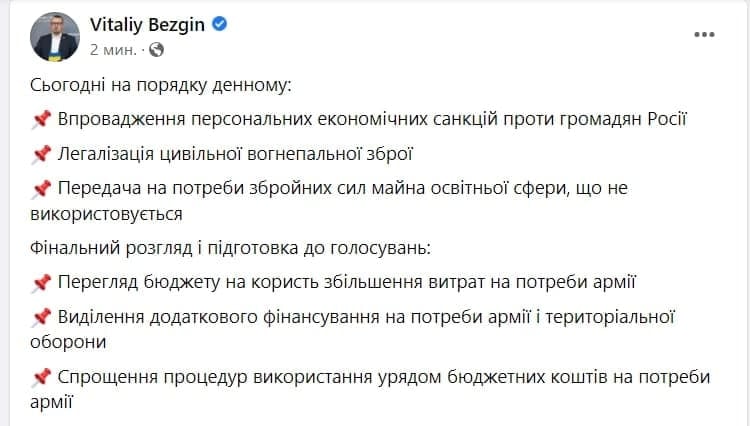Click the word 'оборони' in the post

[68, 342]
